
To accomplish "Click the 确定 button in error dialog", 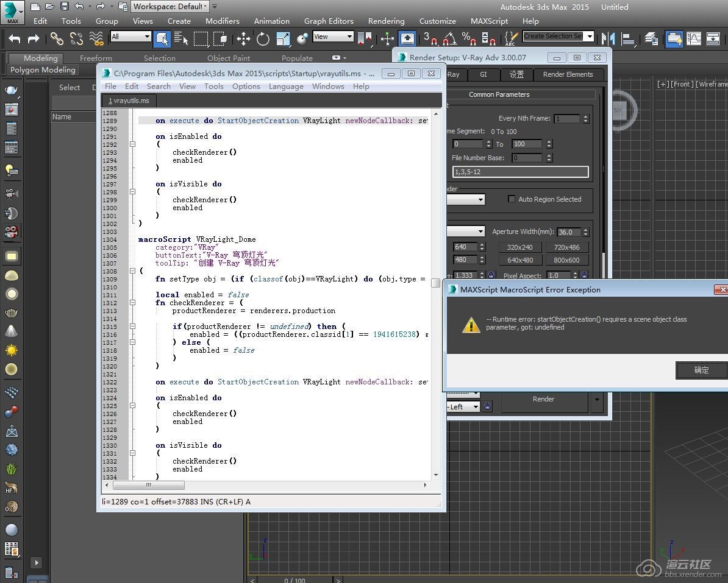I will point(701,370).
